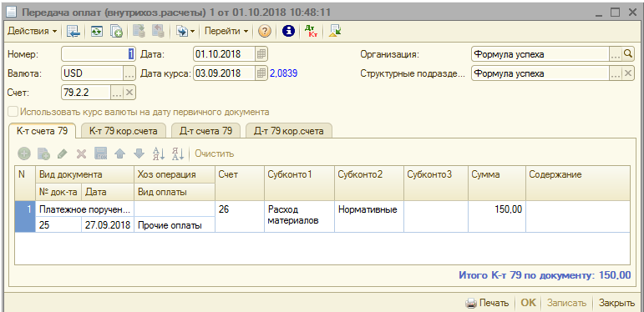The width and height of the screenshot is (644, 312).
Task: Open the create-based-on dropdown icon
Action: 185,31
